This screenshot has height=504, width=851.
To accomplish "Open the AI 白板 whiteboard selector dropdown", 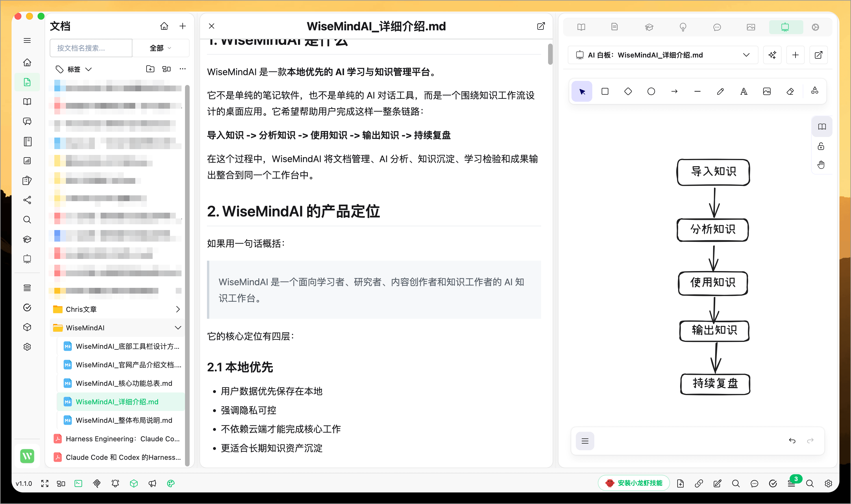I will (663, 55).
